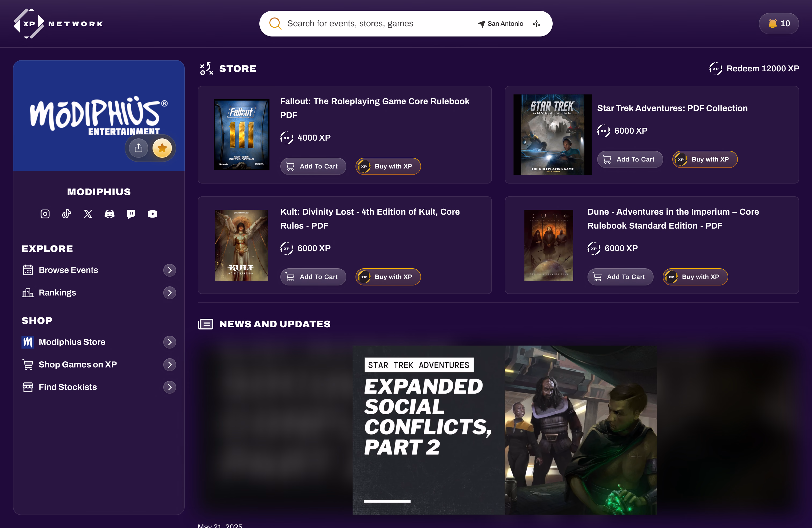
Task: Open Modiphius X (Twitter) icon
Action: [88, 214]
